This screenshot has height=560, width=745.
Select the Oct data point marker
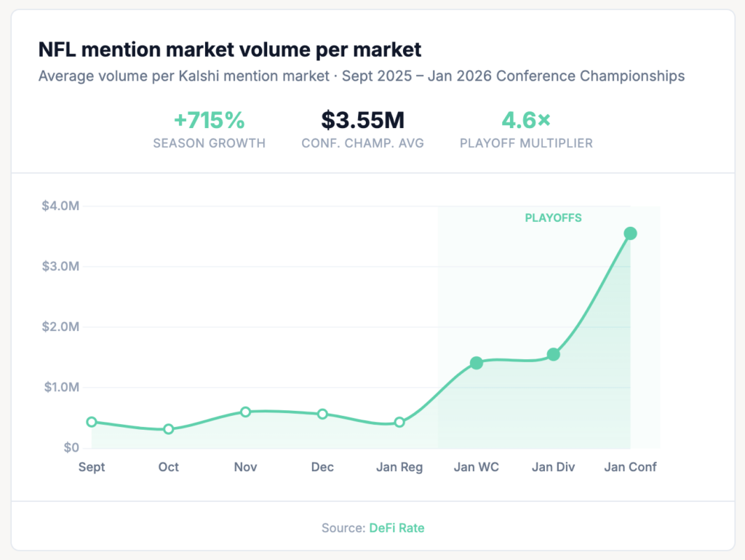click(x=169, y=429)
